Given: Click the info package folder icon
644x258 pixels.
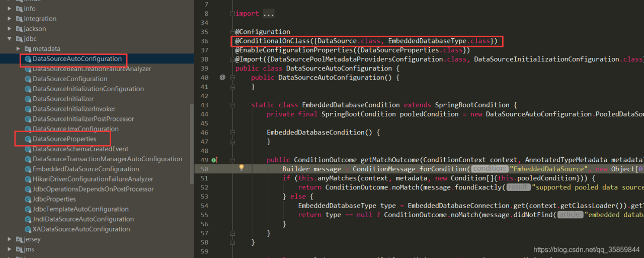Looking at the screenshot, I should [19, 9].
